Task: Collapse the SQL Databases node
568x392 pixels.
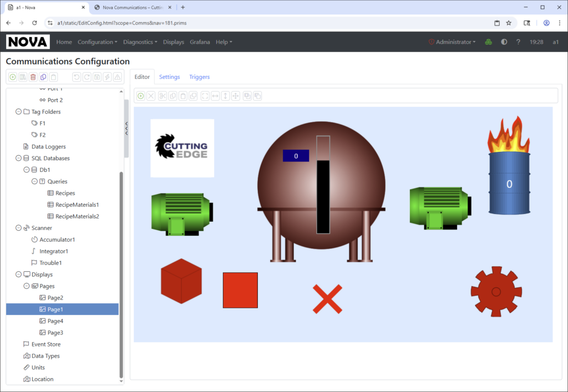Action: [18, 159]
